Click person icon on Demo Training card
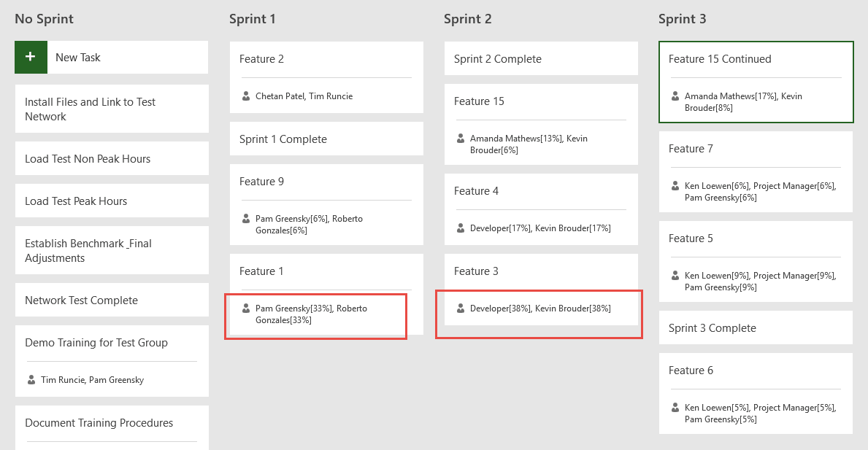 click(x=31, y=380)
